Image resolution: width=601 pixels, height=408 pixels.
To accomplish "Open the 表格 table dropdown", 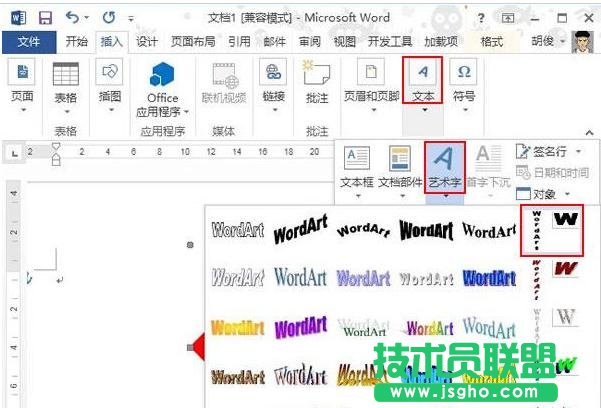I will tap(66, 87).
